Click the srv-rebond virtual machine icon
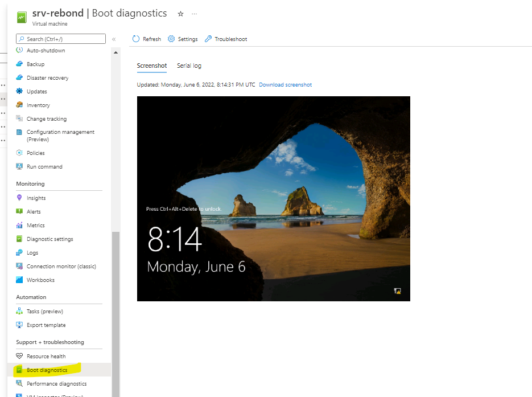The width and height of the screenshot is (532, 397). (x=22, y=17)
